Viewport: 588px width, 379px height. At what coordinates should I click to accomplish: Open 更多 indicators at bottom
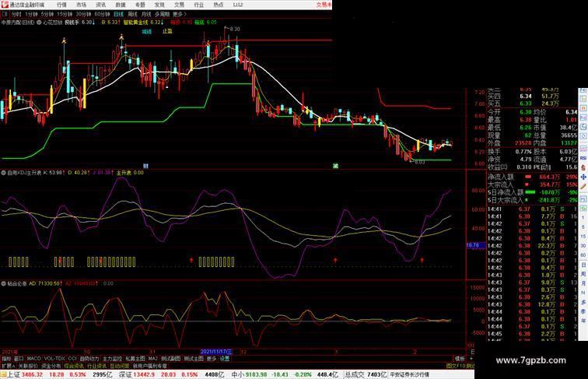(212, 359)
